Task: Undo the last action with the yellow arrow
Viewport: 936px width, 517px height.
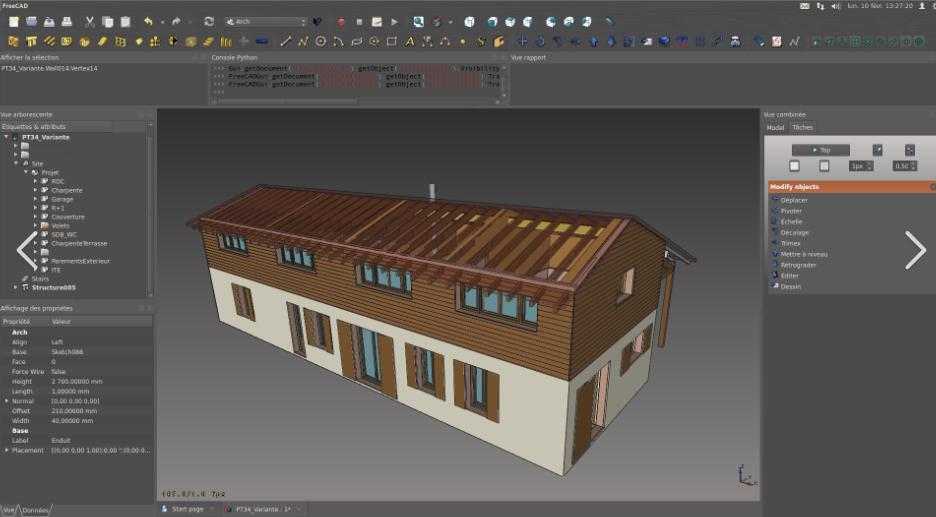Action: coord(148,22)
